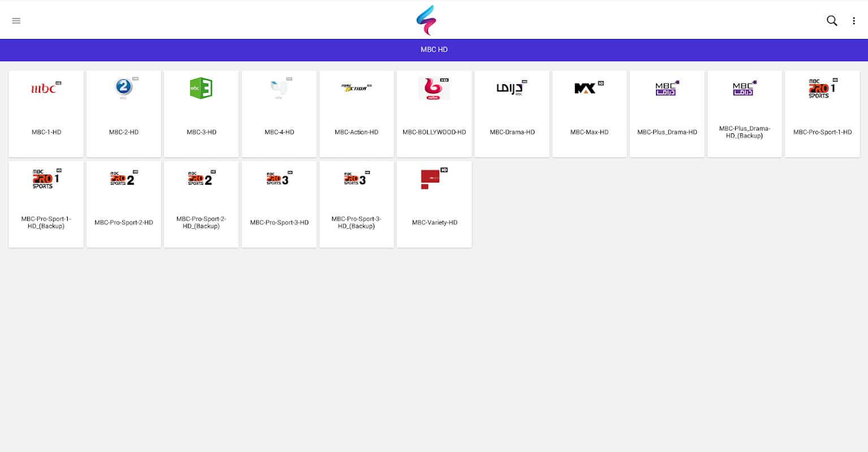
Task: Open the MBC-1-HD channel logo
Action: [46, 88]
